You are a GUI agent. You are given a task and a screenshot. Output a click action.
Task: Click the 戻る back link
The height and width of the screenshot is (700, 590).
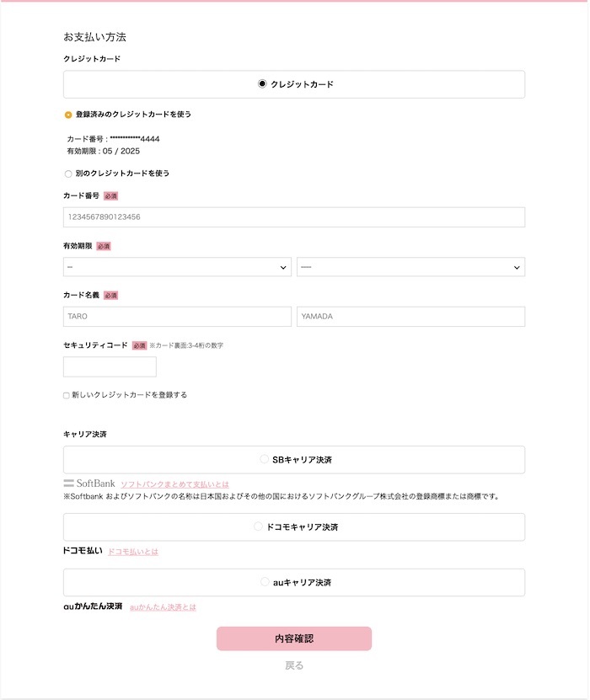(294, 665)
